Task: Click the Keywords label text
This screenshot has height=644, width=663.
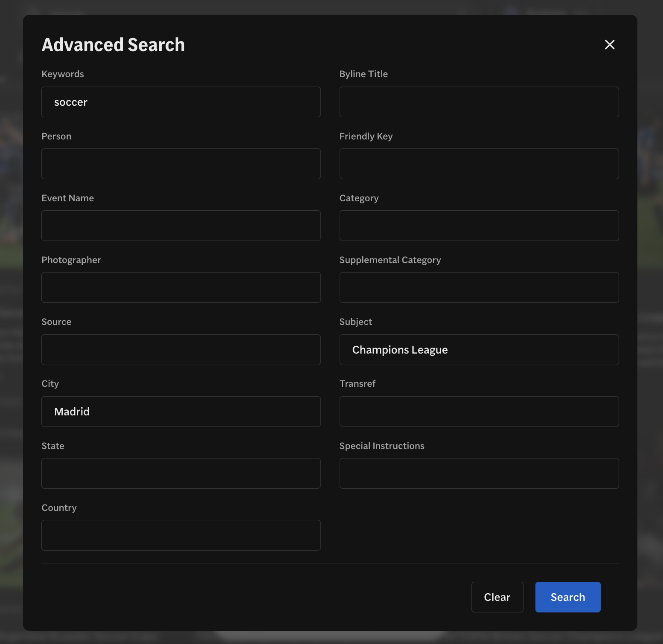Action: coord(63,74)
